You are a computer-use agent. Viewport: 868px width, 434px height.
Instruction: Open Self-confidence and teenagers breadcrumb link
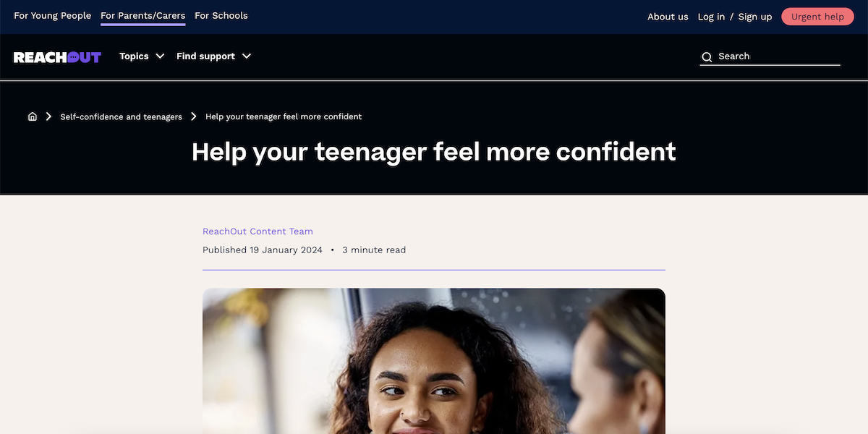click(122, 116)
